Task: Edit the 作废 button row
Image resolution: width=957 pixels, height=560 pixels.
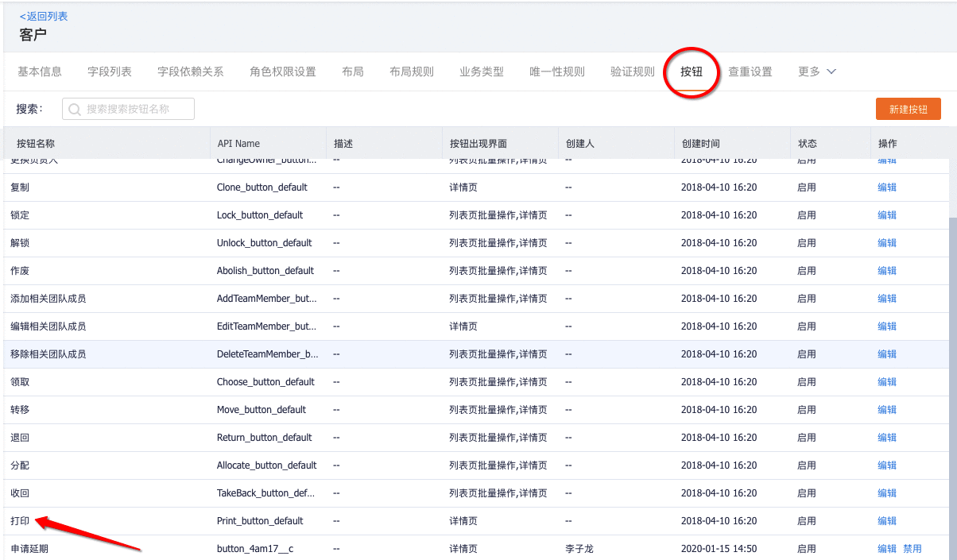Action: tap(887, 271)
